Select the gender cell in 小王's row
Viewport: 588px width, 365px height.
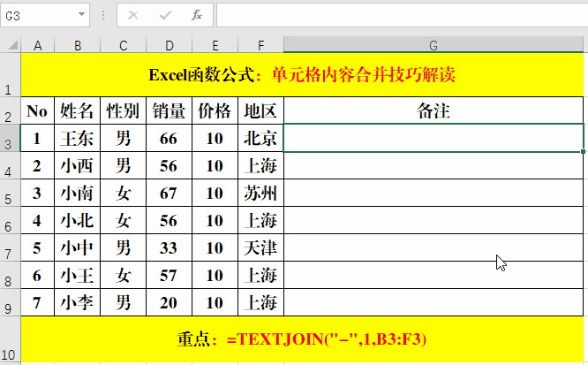[123, 275]
